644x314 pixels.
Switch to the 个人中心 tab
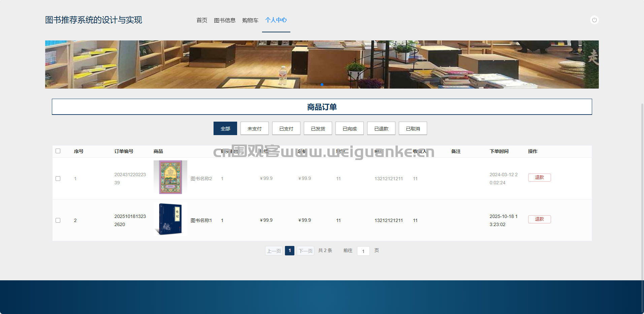point(276,20)
